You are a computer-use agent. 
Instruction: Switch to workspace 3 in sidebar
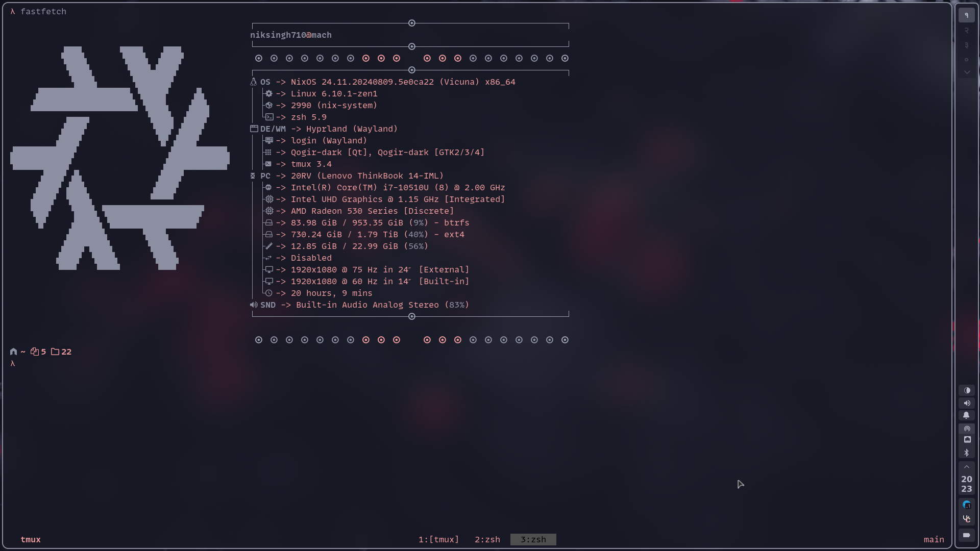tap(966, 45)
